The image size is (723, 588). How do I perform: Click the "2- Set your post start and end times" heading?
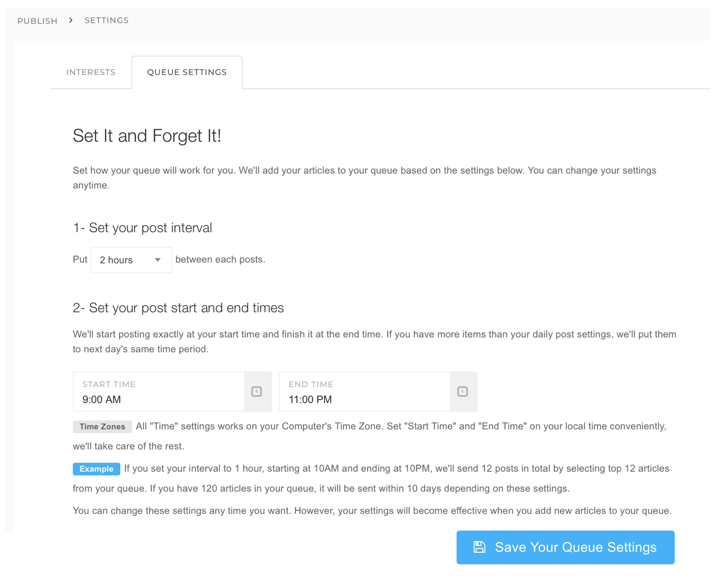click(179, 308)
